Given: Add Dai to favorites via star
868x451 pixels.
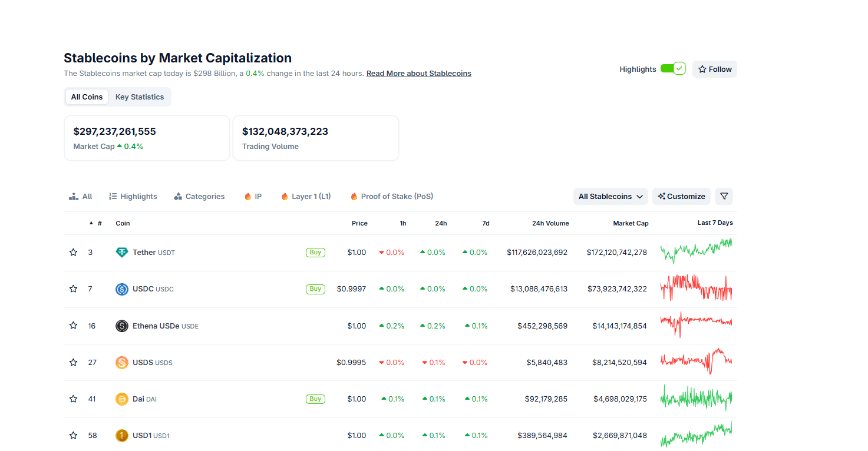Looking at the screenshot, I should [73, 399].
